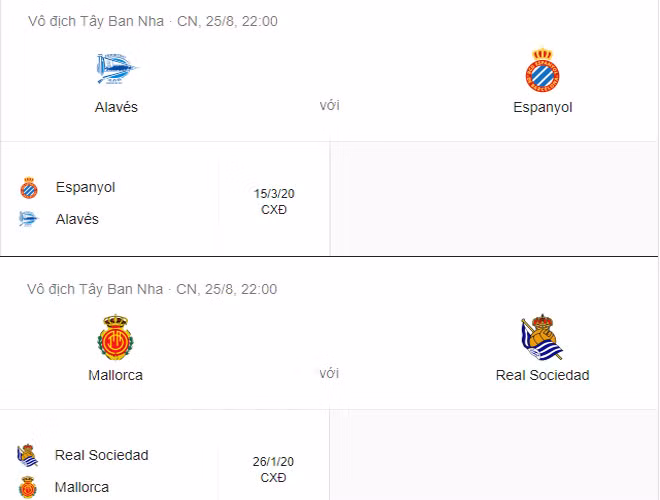This screenshot has height=500, width=660.
Task: Click small Mallorca icon in past match row
Action: [x=28, y=487]
